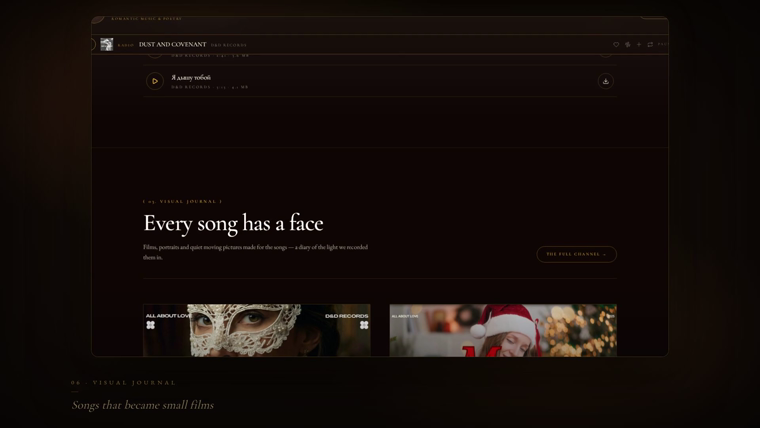Image resolution: width=760 pixels, height=428 pixels.
Task: Click "Songs that became small films" caption
Action: pyautogui.click(x=143, y=405)
